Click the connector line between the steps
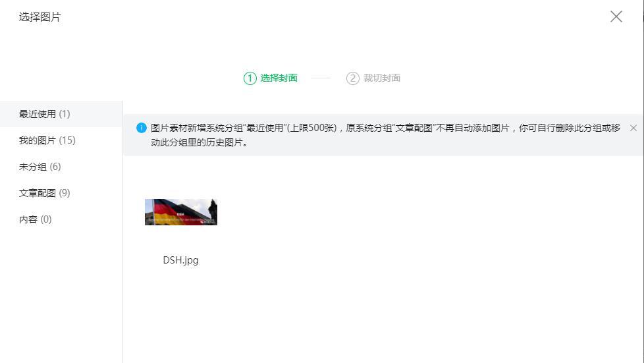This screenshot has height=363, width=644. click(x=321, y=78)
